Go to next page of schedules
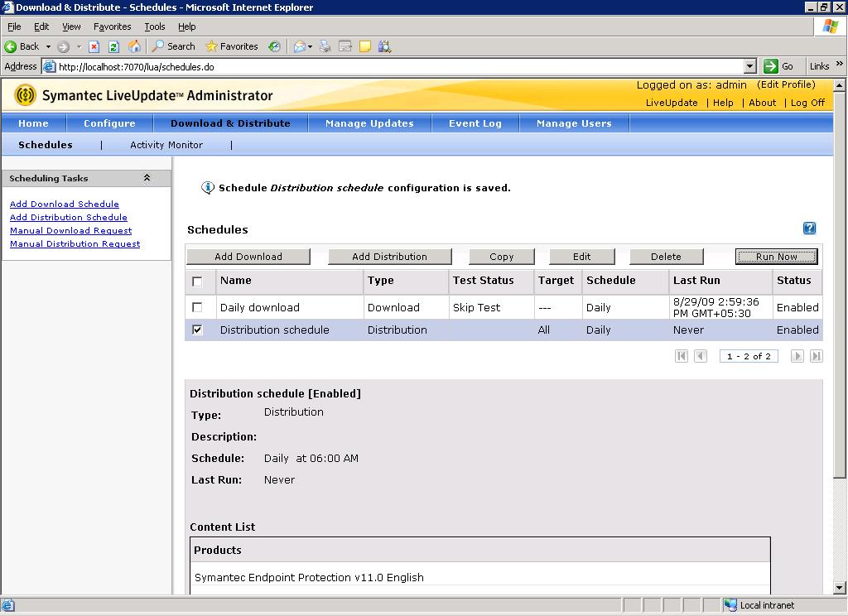 [x=797, y=356]
